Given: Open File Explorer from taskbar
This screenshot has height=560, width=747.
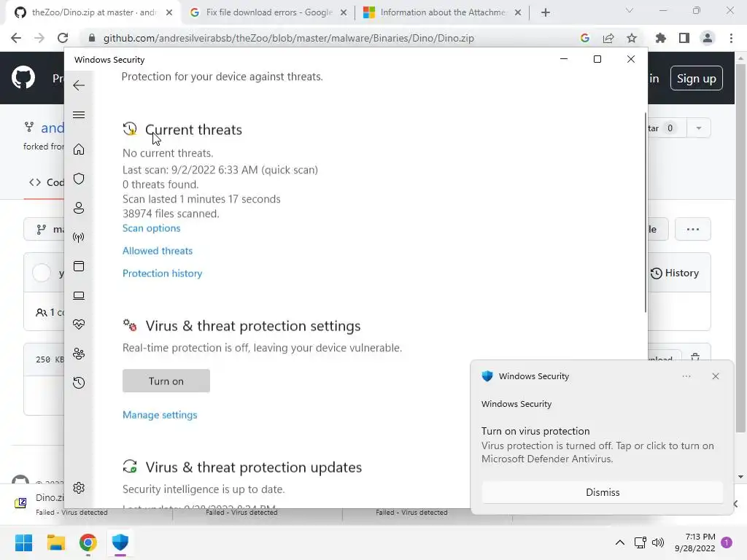Looking at the screenshot, I should click(x=55, y=542).
